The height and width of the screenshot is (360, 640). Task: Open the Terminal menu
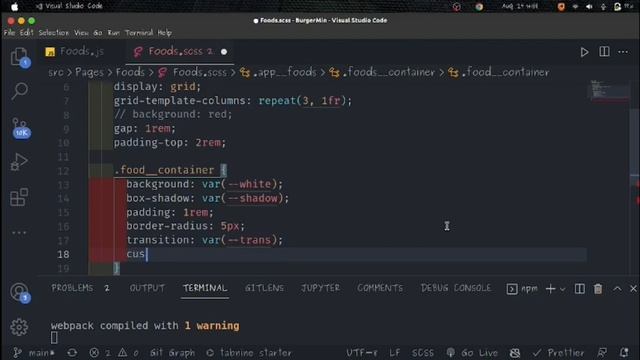point(139,33)
